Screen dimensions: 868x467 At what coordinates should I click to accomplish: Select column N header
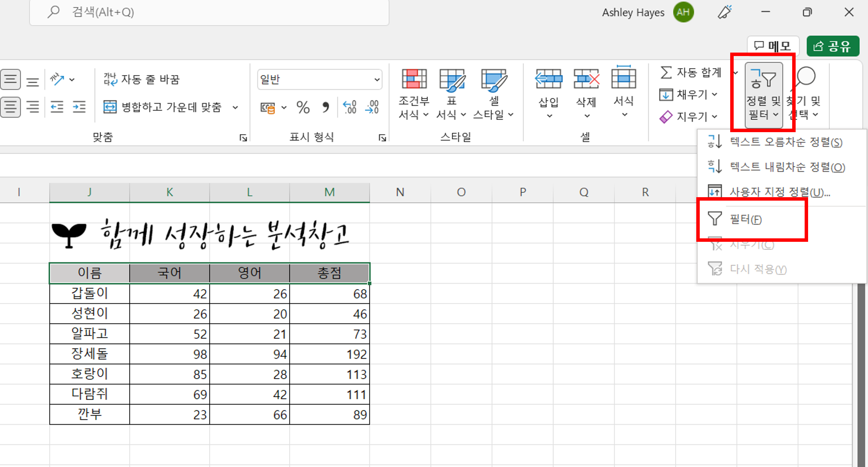coord(400,192)
